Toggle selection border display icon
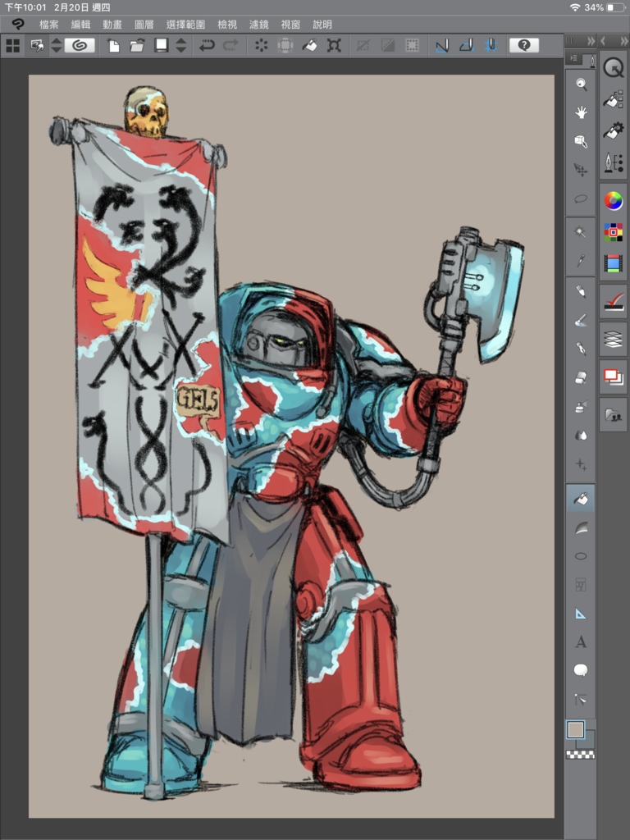The width and height of the screenshot is (630, 840). [x=412, y=46]
